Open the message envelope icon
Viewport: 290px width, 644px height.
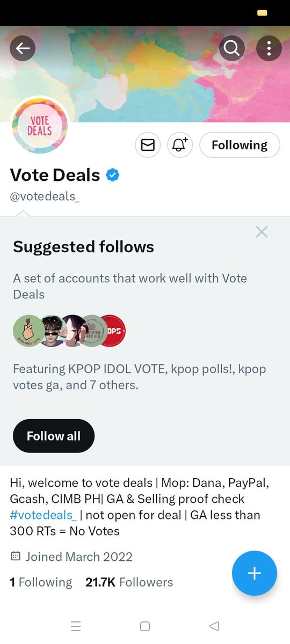(148, 145)
